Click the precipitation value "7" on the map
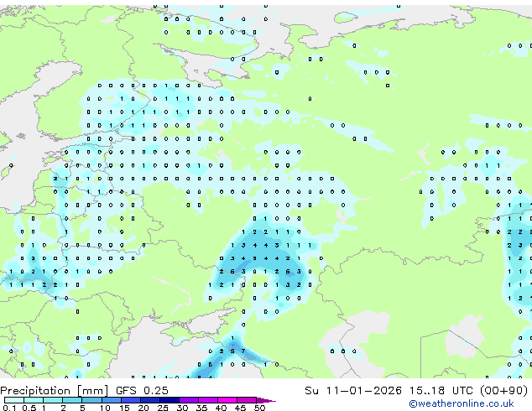The image size is (532, 411). click(243, 351)
